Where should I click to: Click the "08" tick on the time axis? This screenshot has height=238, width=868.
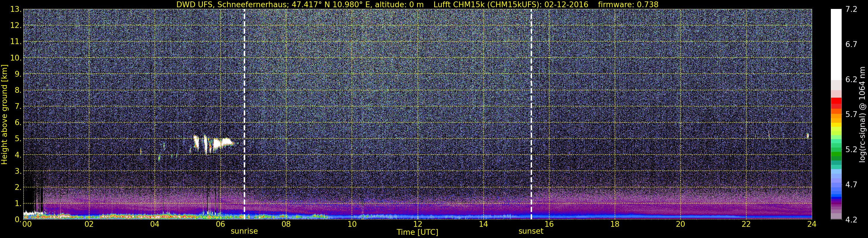pos(286,224)
